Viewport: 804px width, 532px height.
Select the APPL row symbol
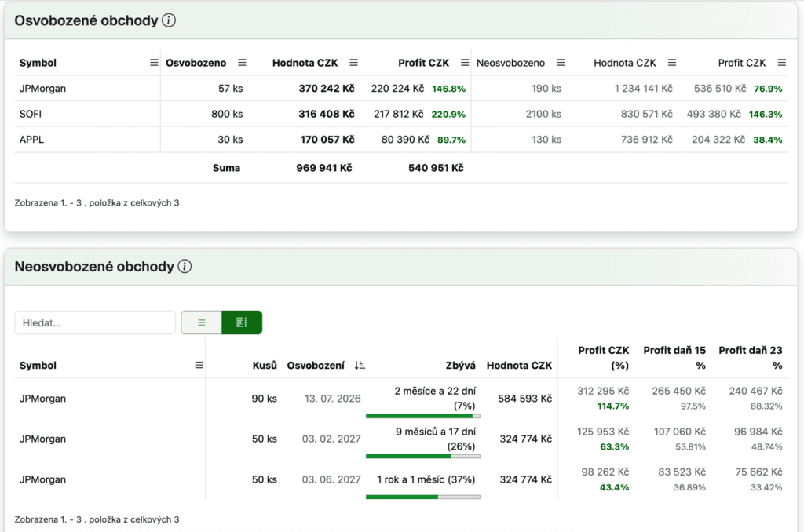click(x=31, y=140)
